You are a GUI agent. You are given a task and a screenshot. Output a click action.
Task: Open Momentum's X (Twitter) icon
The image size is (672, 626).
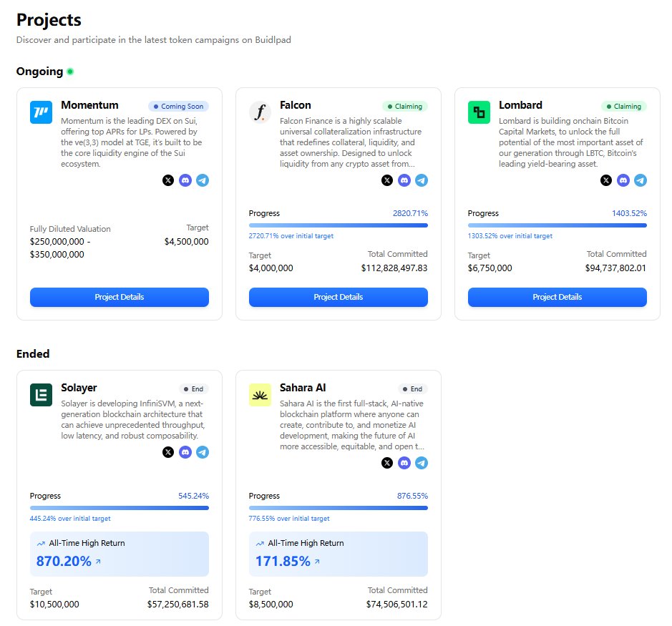[x=168, y=180]
